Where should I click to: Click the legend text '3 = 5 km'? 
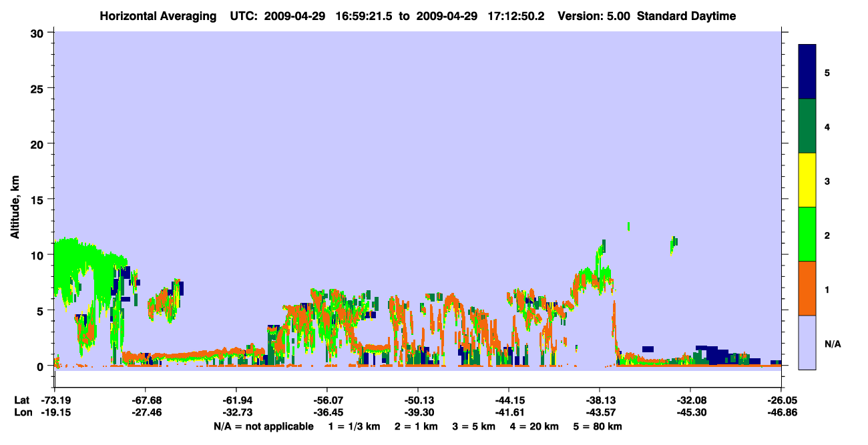(473, 426)
